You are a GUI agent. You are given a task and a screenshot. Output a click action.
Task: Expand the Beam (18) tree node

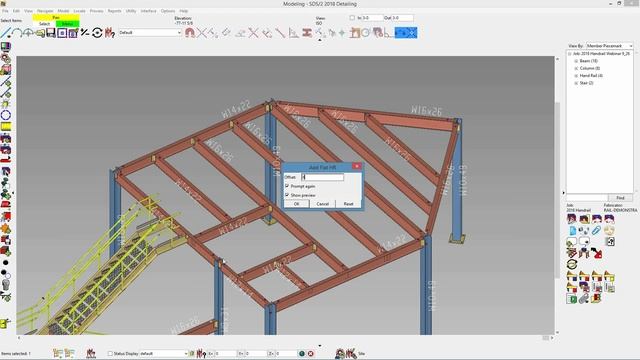click(x=576, y=61)
